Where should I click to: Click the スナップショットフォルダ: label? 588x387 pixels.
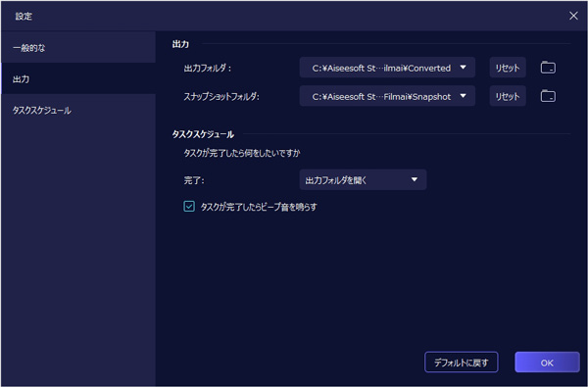click(221, 96)
